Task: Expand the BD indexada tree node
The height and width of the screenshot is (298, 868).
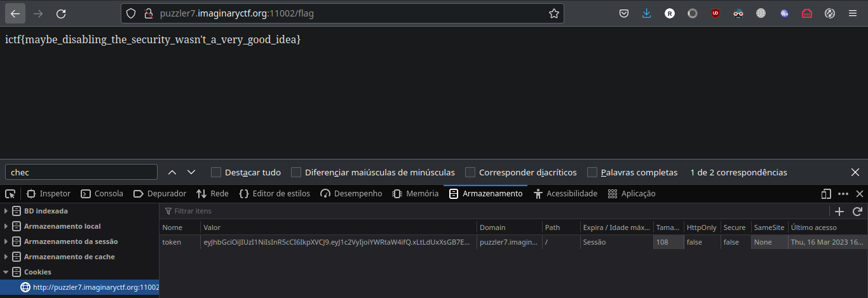Action: click(6, 211)
